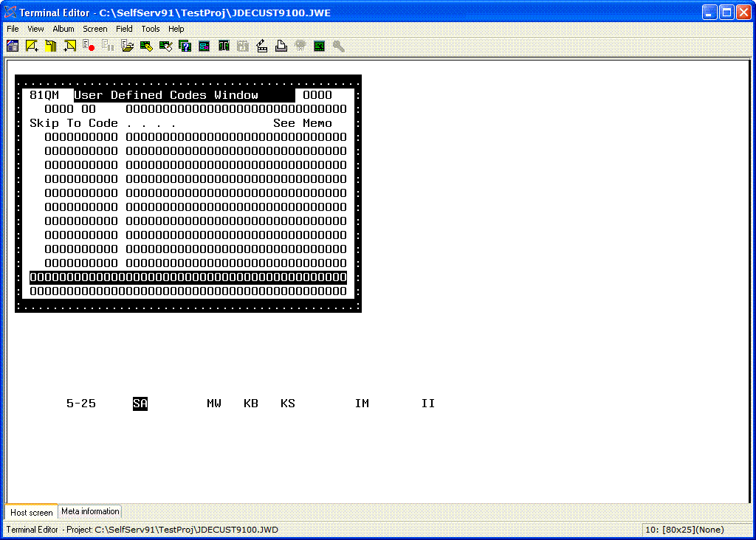Open the View menu
The height and width of the screenshot is (540, 756).
35,29
